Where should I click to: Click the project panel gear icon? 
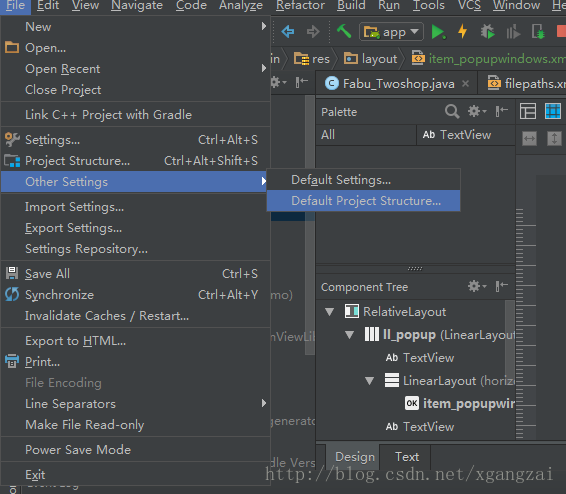[x=278, y=83]
